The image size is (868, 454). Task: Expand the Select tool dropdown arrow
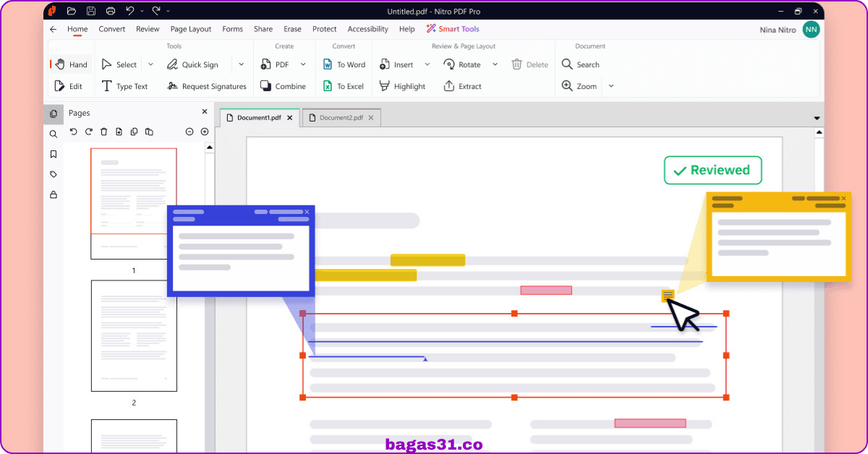(x=150, y=64)
